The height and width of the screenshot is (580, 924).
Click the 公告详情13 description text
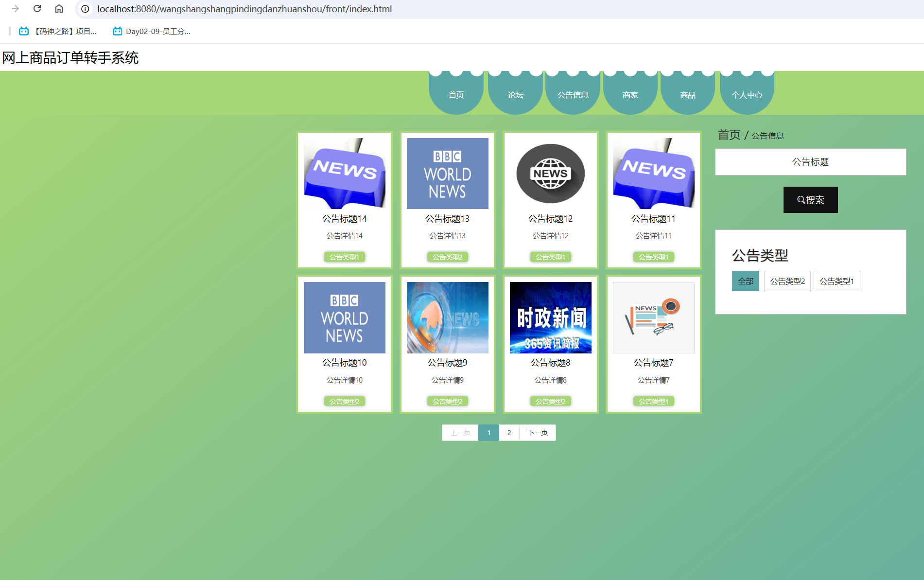[x=448, y=236]
